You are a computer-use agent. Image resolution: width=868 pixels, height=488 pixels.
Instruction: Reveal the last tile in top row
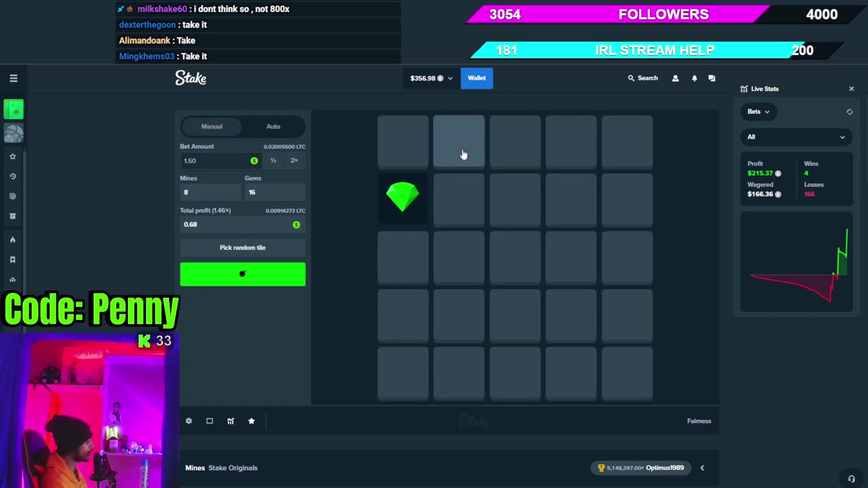627,141
